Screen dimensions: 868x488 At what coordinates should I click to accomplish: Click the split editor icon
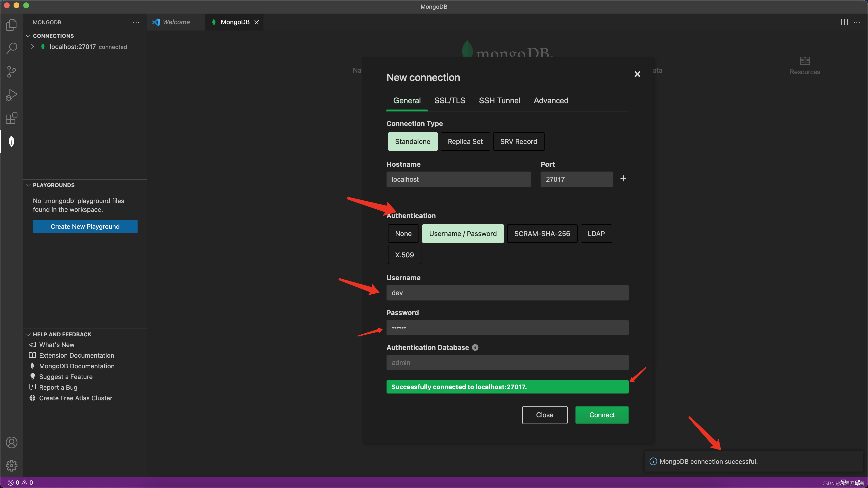(844, 22)
